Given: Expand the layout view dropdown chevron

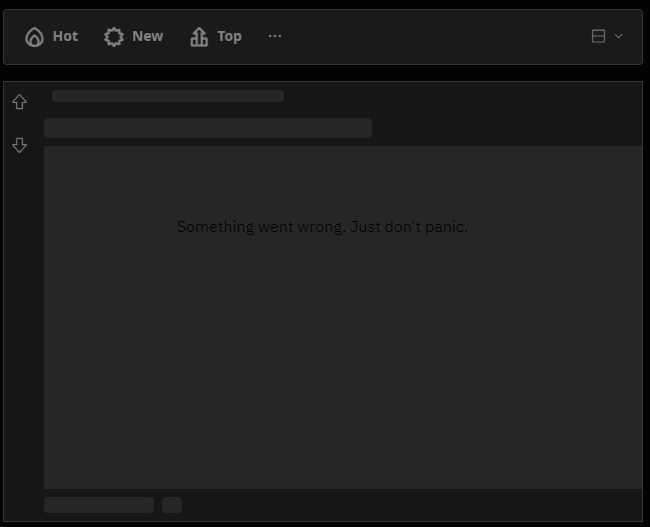Looking at the screenshot, I should (x=618, y=36).
